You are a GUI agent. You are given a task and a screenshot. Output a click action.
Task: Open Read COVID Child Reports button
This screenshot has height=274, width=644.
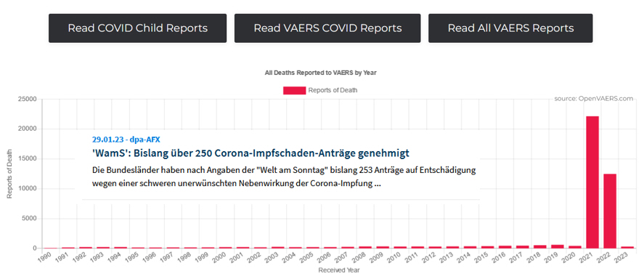coord(138,28)
